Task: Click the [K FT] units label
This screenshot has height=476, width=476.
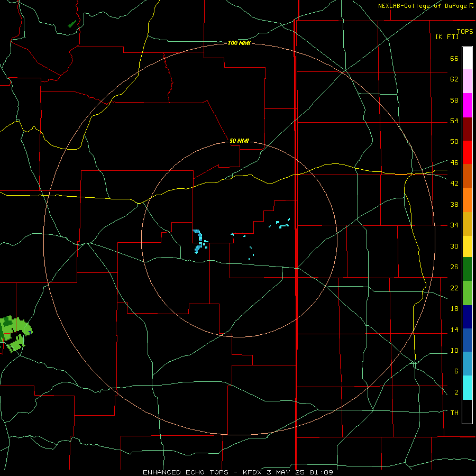Action: (447, 37)
